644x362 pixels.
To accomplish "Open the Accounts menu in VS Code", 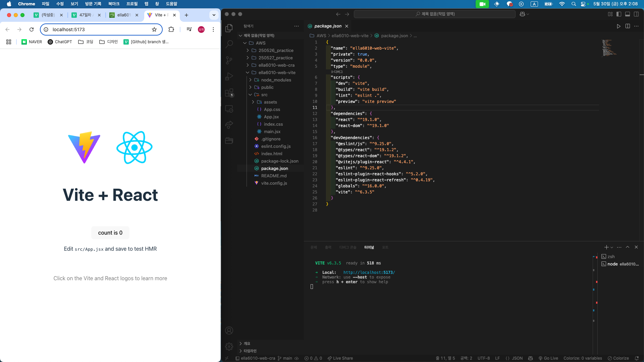I will [x=229, y=330].
